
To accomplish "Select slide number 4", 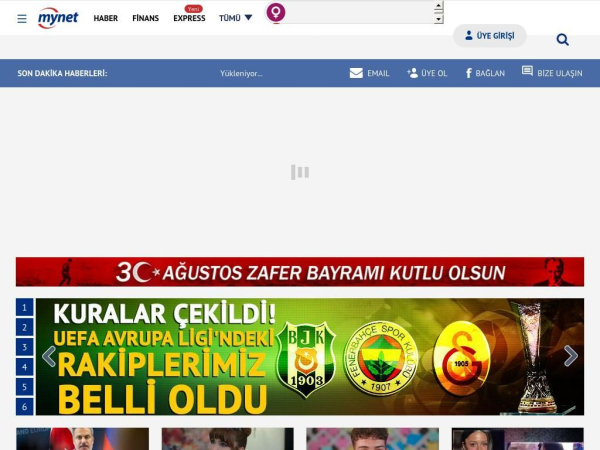I will click(24, 367).
